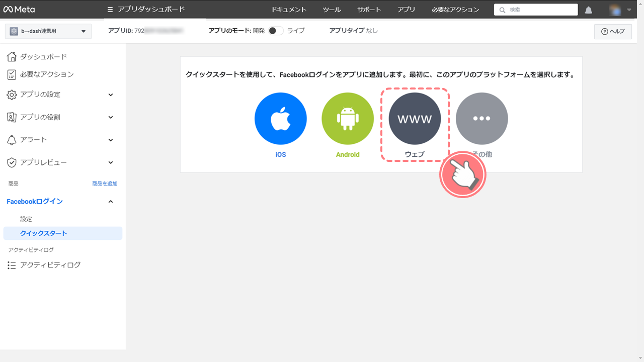Viewport: 644px width, 362px height.
Task: Click the search magnifier icon
Action: pyautogui.click(x=502, y=10)
